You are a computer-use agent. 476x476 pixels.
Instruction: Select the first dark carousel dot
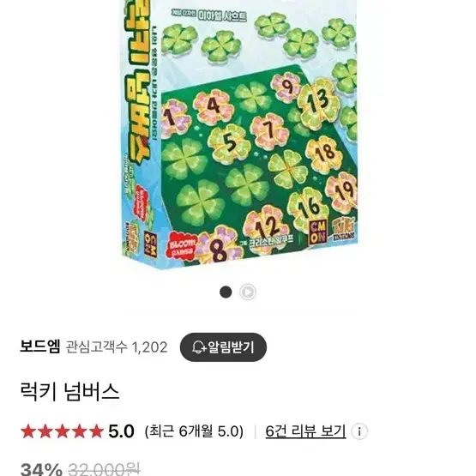point(226,292)
